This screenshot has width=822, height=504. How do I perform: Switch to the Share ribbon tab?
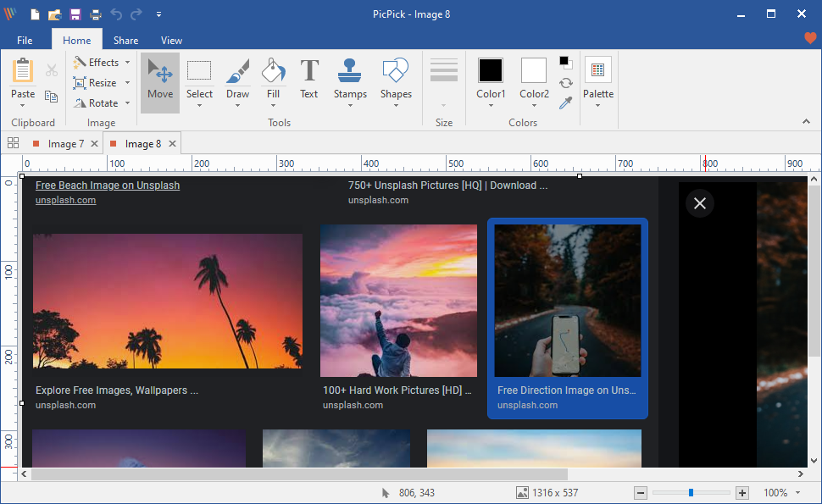pos(125,41)
